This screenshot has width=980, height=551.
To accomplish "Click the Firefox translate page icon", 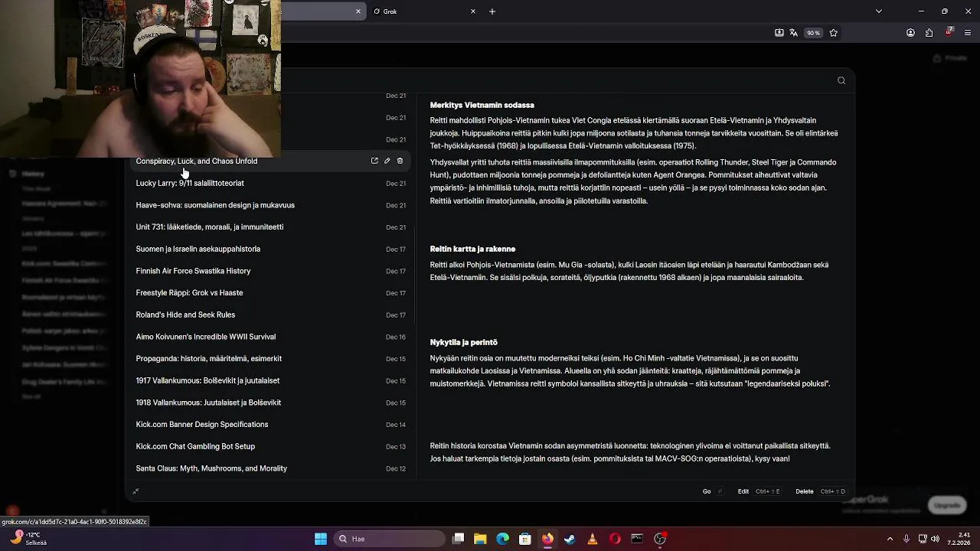I will point(794,33).
